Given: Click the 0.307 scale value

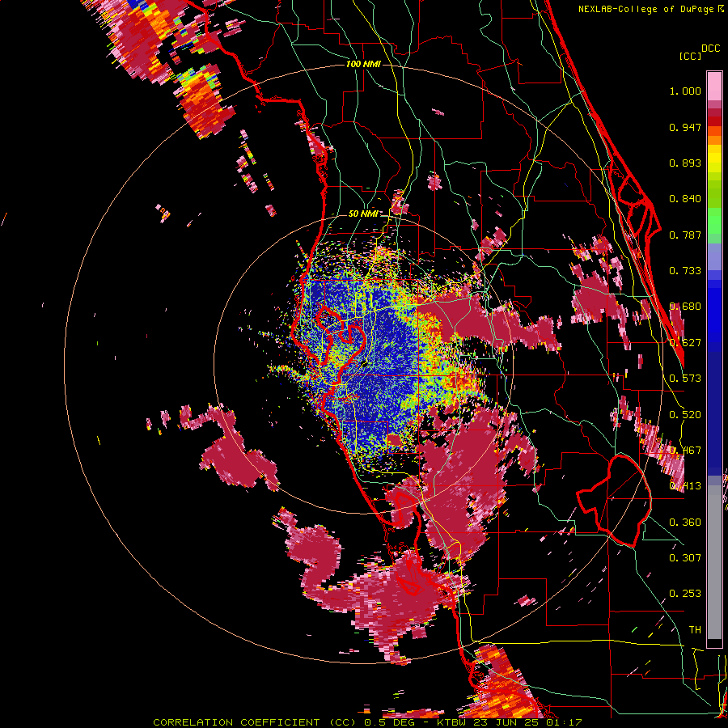Looking at the screenshot, I should (x=685, y=558).
